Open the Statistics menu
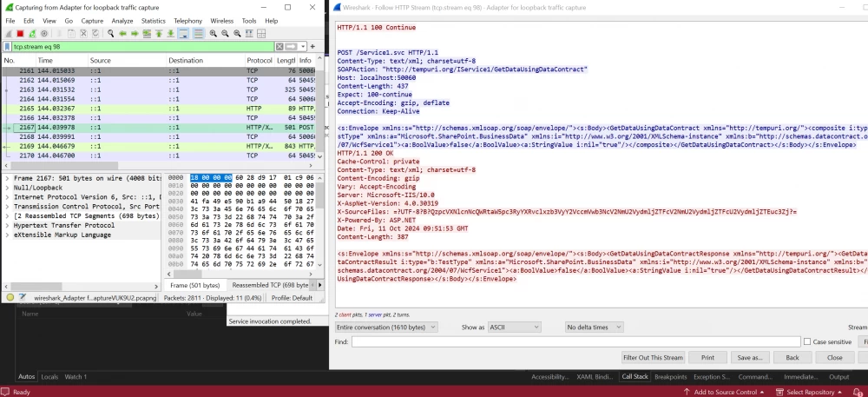This screenshot has height=397, width=868. 154,21
